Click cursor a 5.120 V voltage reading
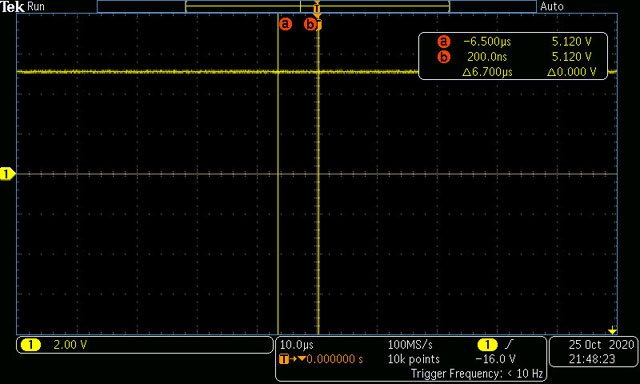The width and height of the screenshot is (640, 384). click(571, 42)
